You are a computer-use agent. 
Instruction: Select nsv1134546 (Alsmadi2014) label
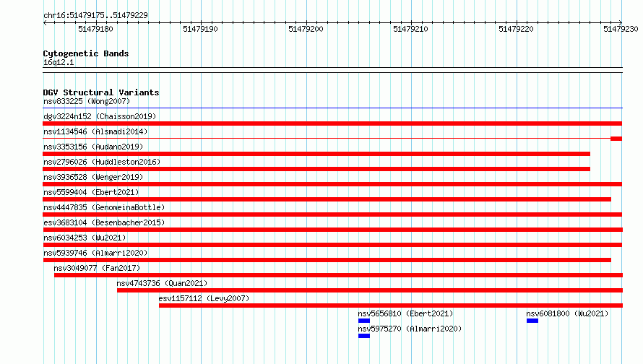pos(95,131)
